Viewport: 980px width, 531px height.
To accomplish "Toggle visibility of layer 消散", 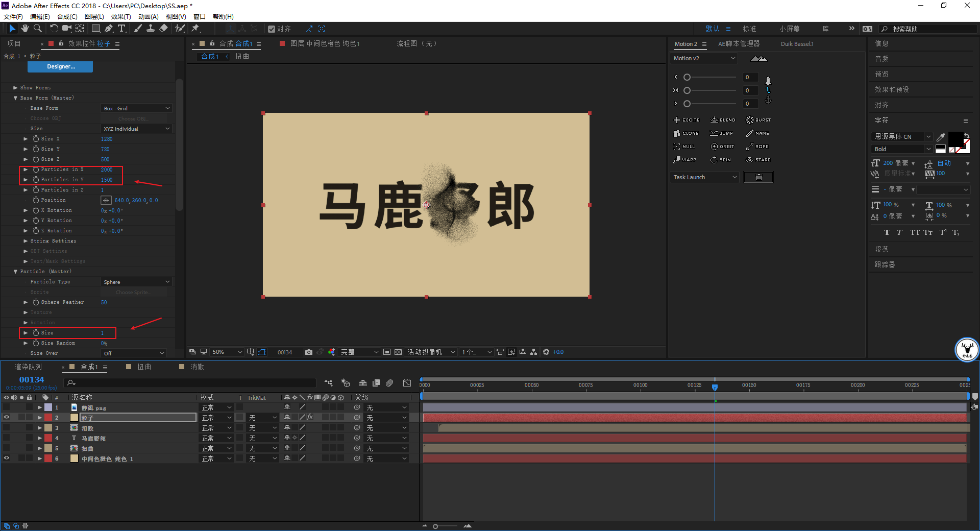I will (7, 428).
